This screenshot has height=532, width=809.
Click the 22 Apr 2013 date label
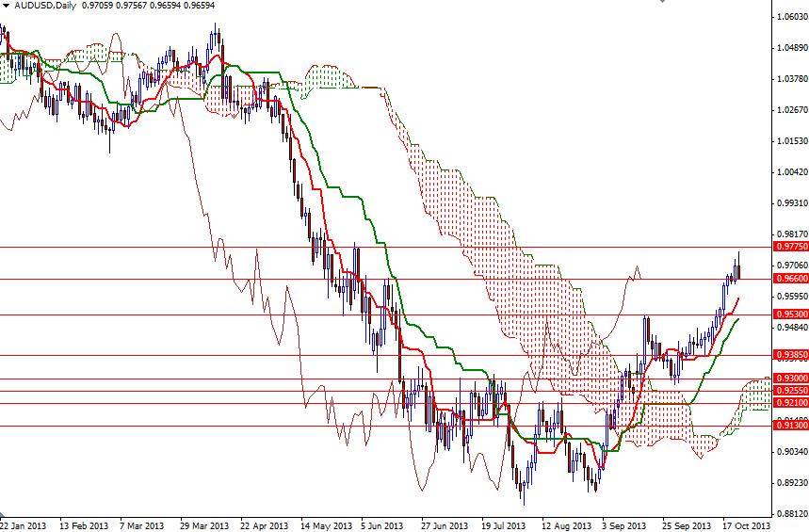tap(264, 525)
